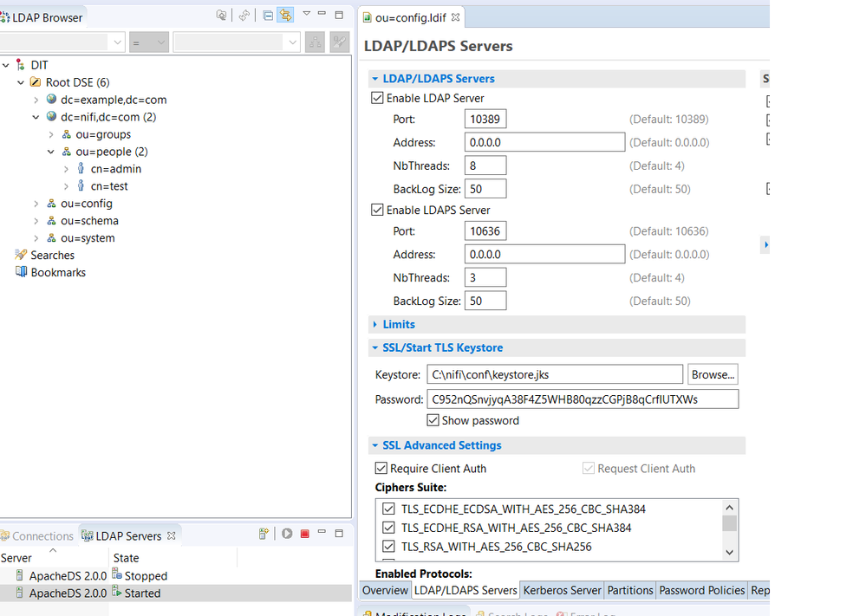Refresh the LDAP Browser tree
866x616 pixels.
click(x=245, y=15)
